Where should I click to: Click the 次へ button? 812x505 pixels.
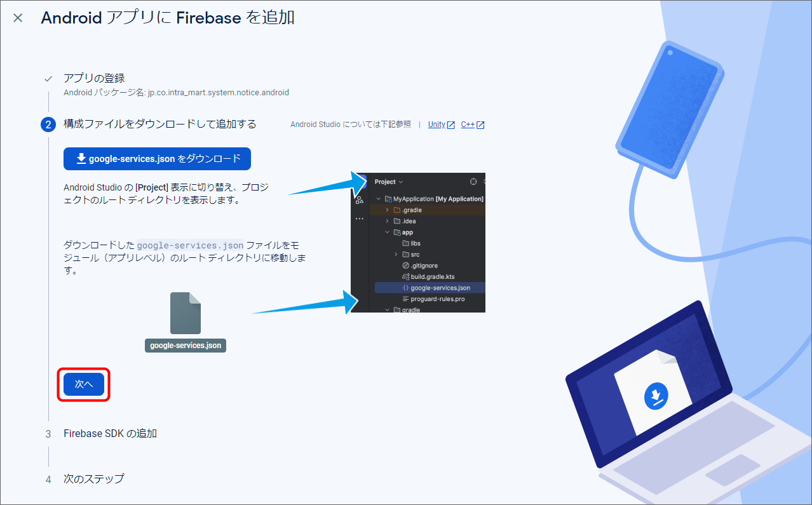tap(84, 384)
